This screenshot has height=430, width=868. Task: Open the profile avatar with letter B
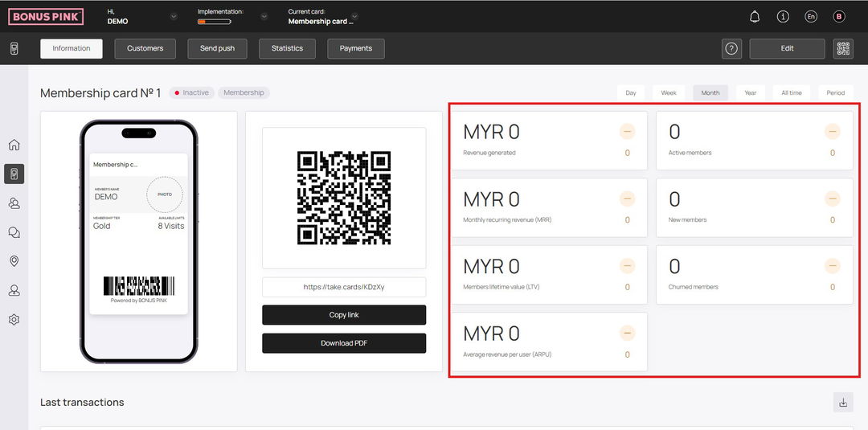[838, 17]
